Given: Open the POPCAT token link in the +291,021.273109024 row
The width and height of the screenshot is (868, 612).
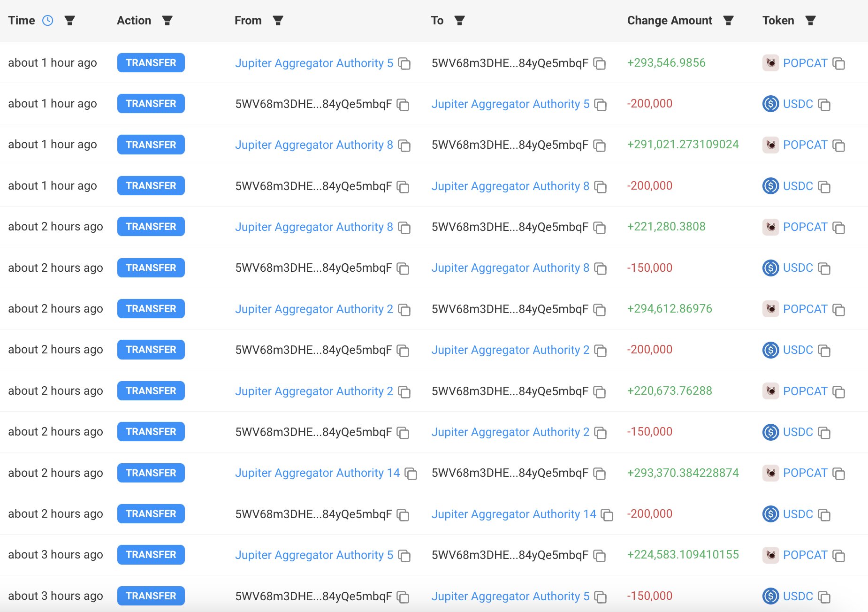Looking at the screenshot, I should (805, 145).
